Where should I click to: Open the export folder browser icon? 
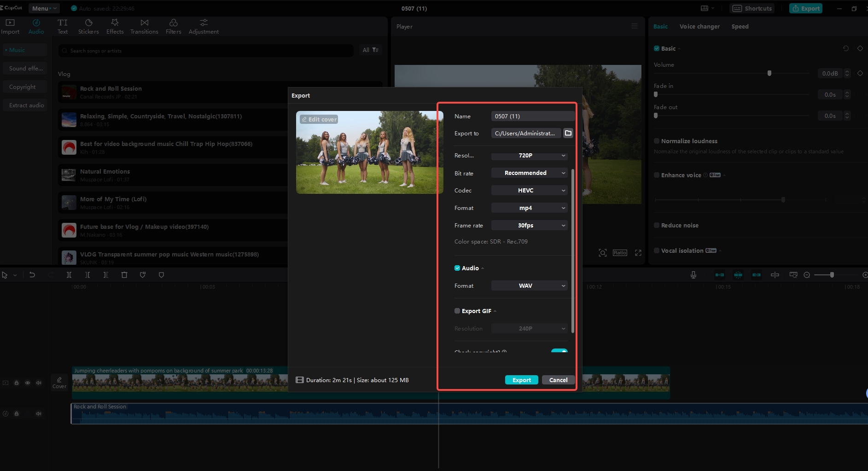point(568,133)
